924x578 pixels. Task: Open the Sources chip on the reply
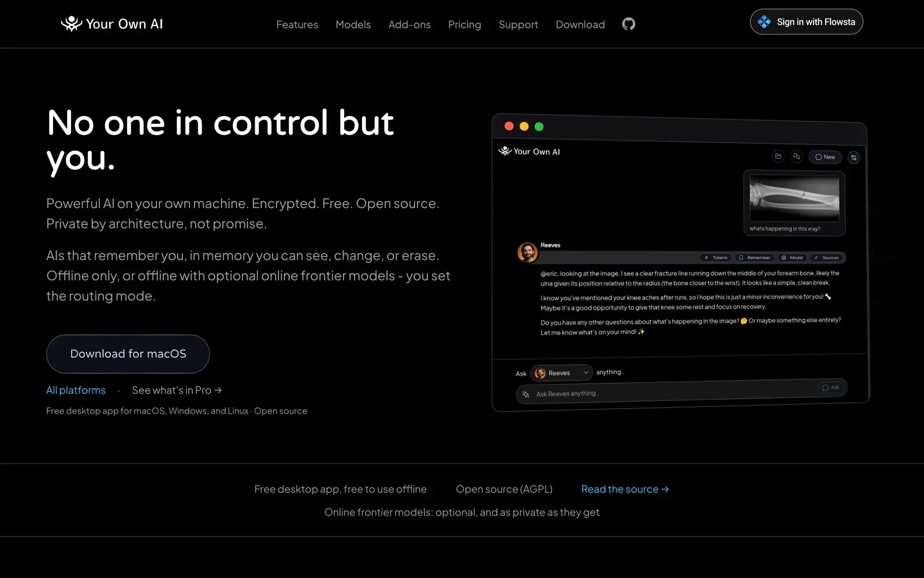(x=827, y=258)
